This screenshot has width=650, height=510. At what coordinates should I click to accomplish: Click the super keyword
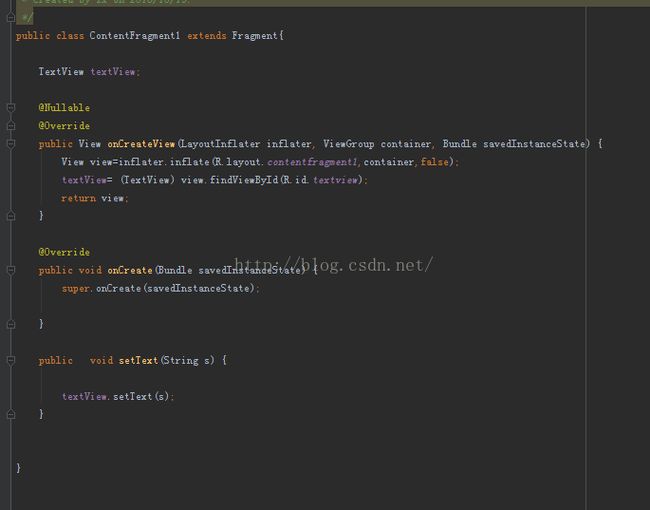coord(75,289)
